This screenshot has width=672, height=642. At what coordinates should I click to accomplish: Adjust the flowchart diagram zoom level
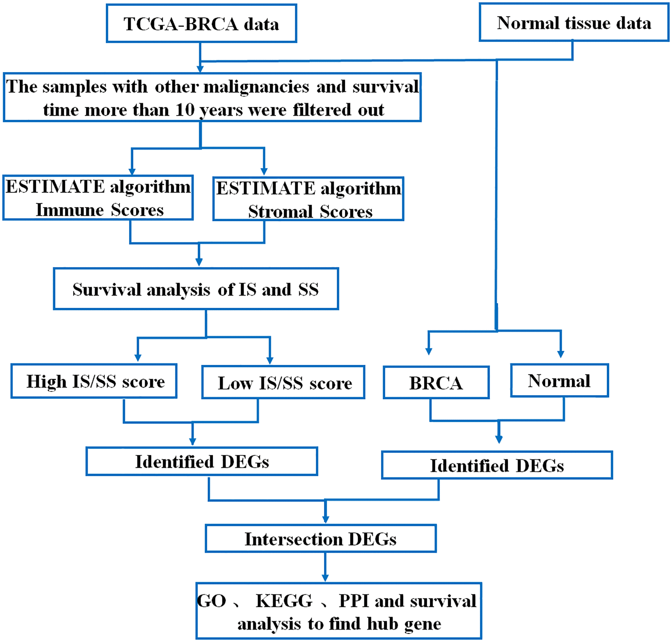pyautogui.click(x=336, y=321)
